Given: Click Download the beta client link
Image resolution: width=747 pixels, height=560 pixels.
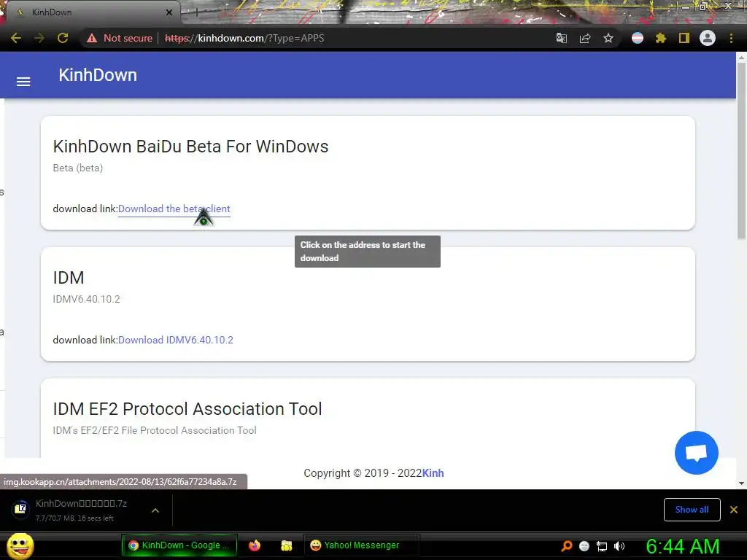Looking at the screenshot, I should point(174,209).
